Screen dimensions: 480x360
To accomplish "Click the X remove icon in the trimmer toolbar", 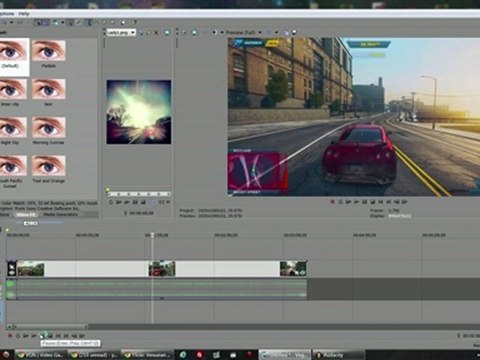I will tap(156, 32).
